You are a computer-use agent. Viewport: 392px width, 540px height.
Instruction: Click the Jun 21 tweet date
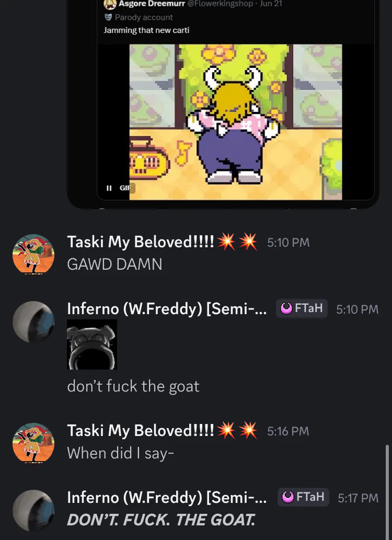pyautogui.click(x=271, y=4)
